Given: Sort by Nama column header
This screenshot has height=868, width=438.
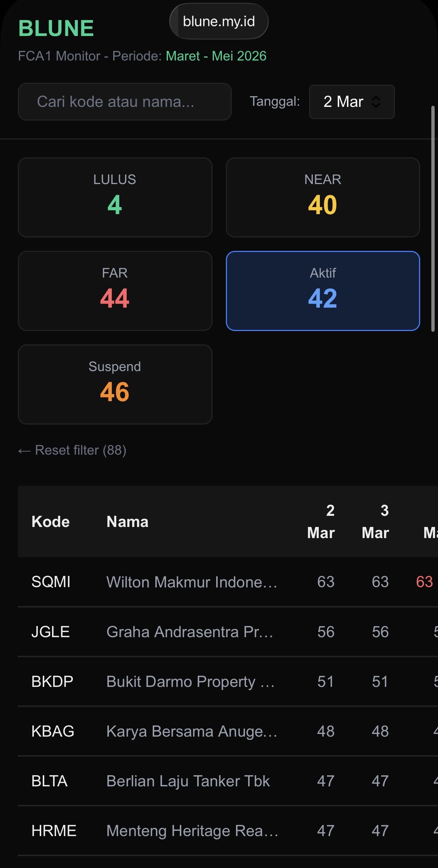Looking at the screenshot, I should 127,522.
